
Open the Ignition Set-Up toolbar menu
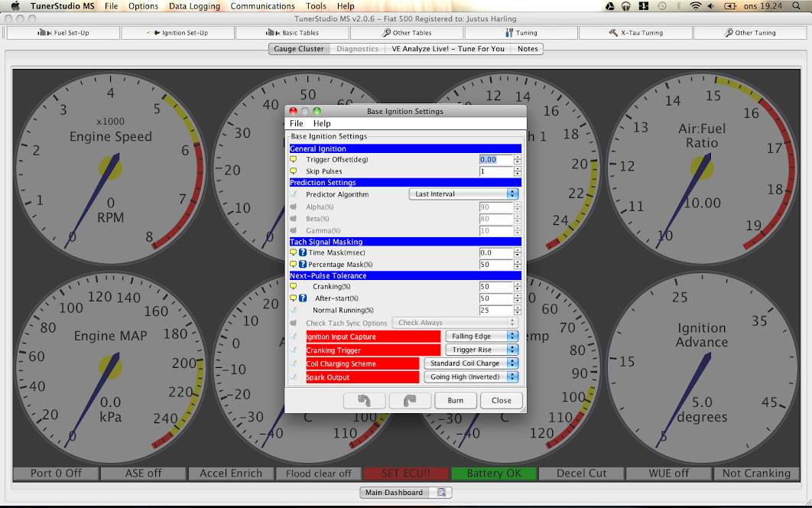[x=177, y=33]
